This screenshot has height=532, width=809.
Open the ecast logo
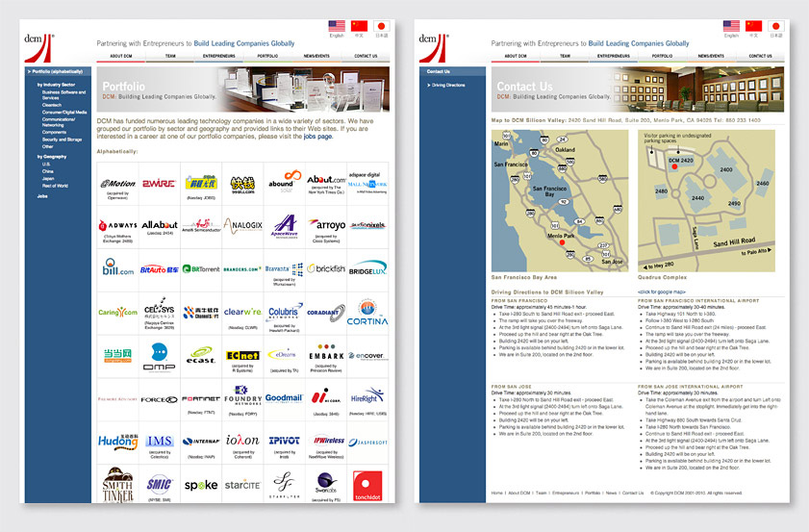pos(201,355)
